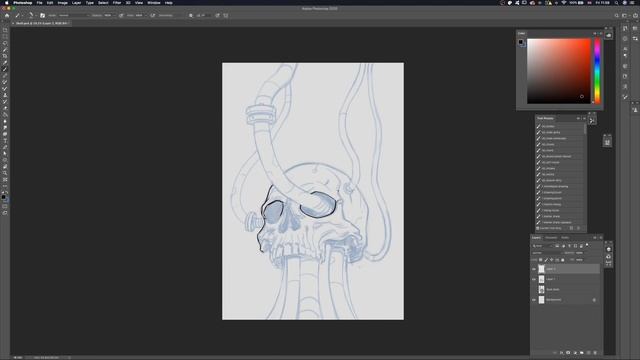Select the Lasso tool
Image resolution: width=640 pixels, height=360 pixels.
point(5,43)
